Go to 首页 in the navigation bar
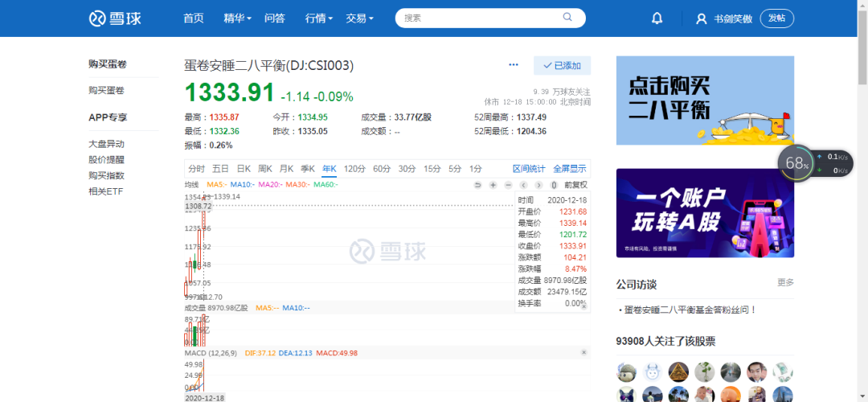This screenshot has width=868, height=402. (x=194, y=18)
